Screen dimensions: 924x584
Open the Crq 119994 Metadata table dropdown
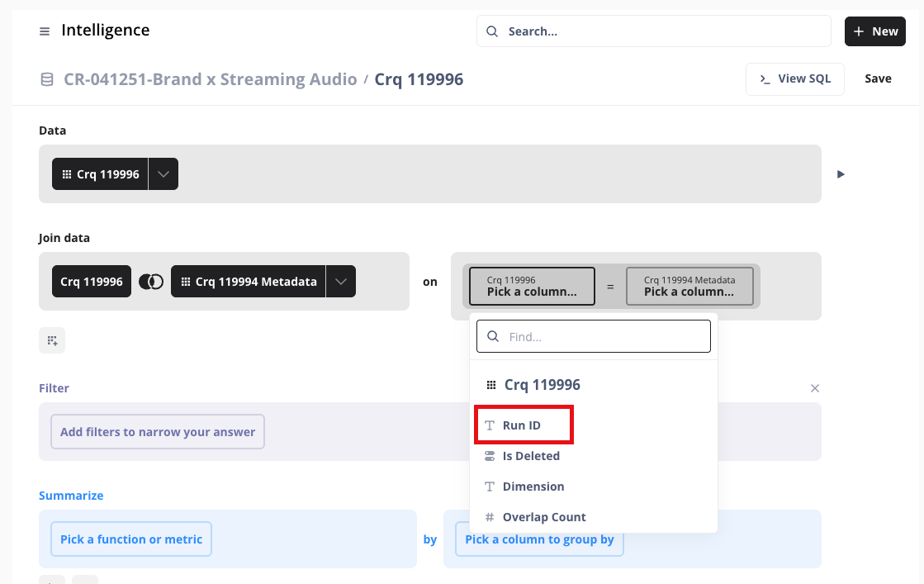[x=341, y=282]
